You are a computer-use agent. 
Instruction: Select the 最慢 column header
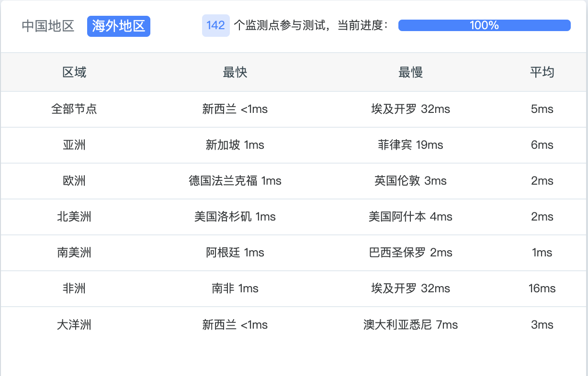click(410, 72)
